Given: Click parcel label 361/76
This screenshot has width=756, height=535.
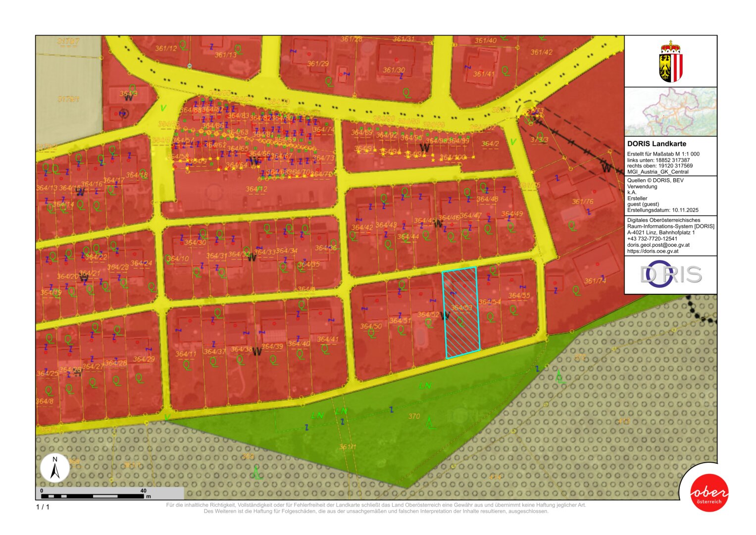Looking at the screenshot, I should point(582,202).
